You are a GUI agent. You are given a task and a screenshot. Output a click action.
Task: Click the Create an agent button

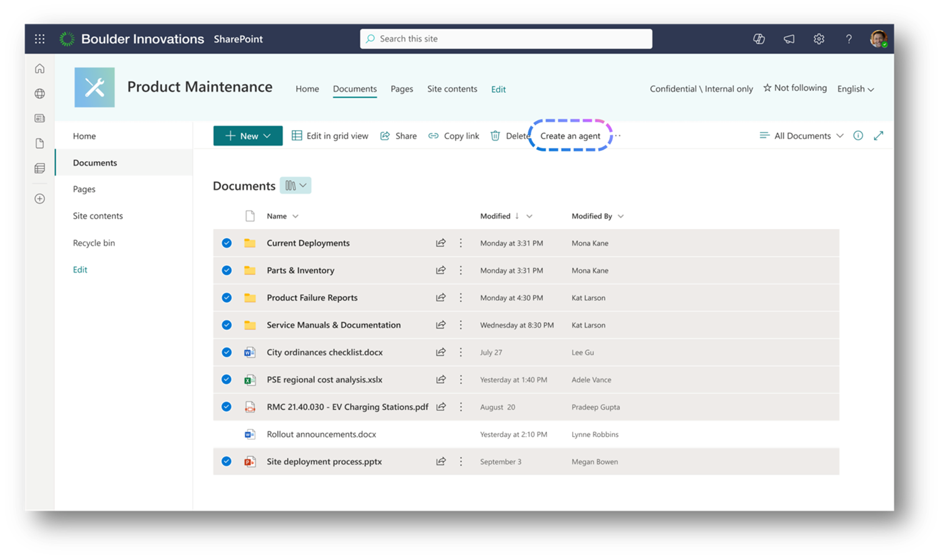pos(570,136)
